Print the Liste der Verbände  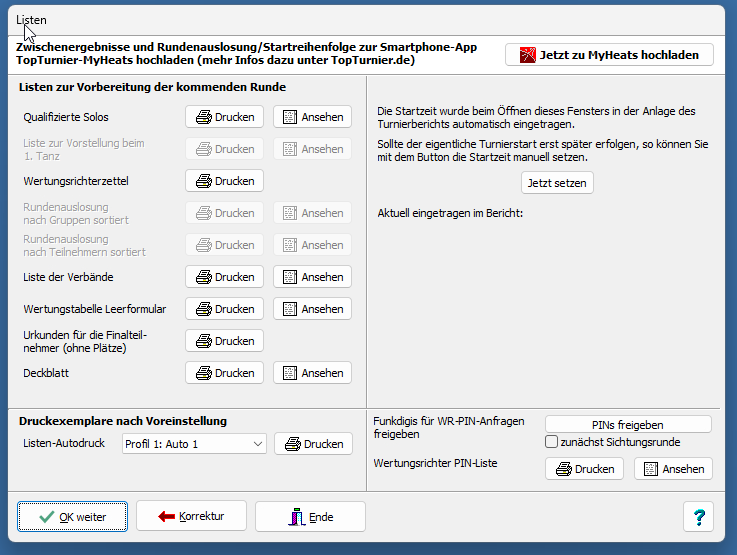pos(224,277)
